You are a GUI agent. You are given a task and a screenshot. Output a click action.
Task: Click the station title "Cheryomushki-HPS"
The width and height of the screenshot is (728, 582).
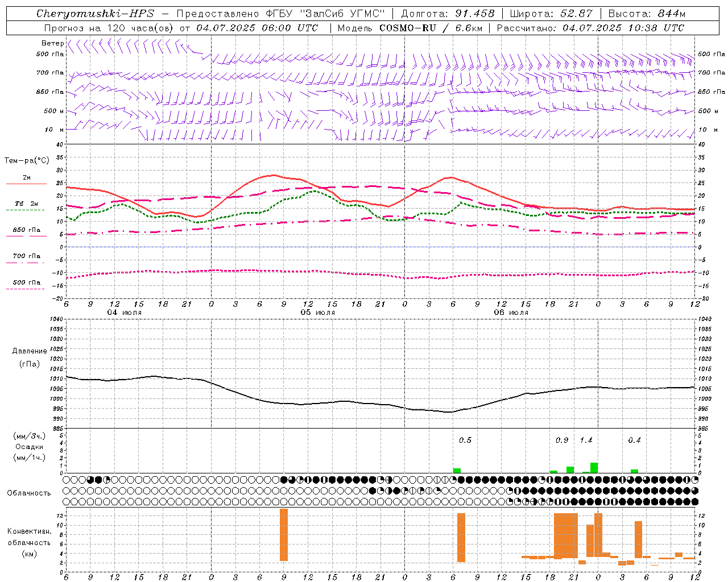pyautogui.click(x=95, y=14)
